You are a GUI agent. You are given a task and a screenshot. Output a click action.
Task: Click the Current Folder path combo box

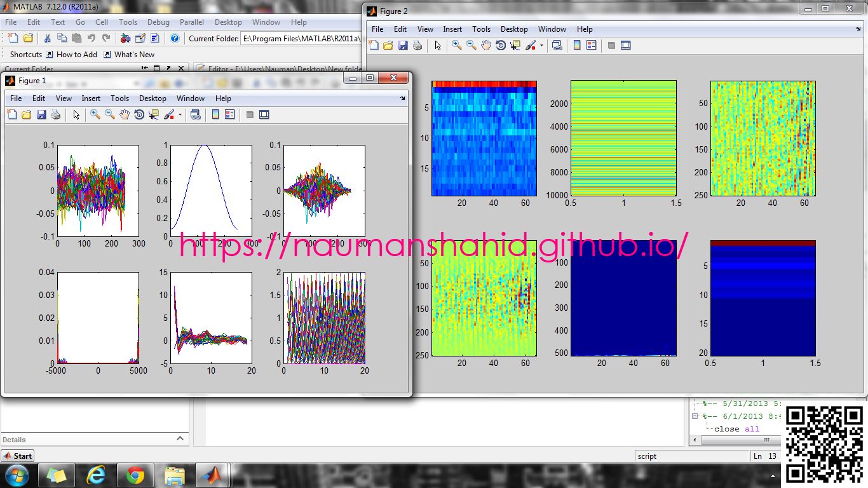tap(301, 38)
